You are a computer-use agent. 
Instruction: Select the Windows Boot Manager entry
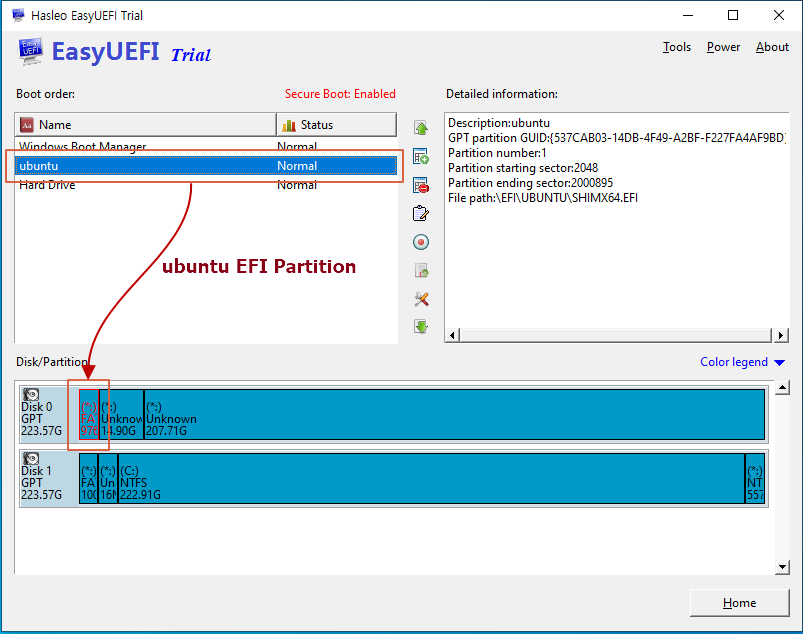pyautogui.click(x=205, y=146)
